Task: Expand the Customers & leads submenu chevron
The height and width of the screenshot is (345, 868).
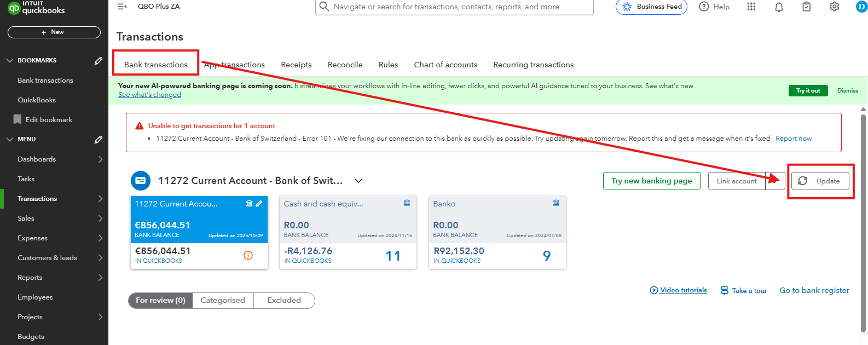Action: pos(100,257)
